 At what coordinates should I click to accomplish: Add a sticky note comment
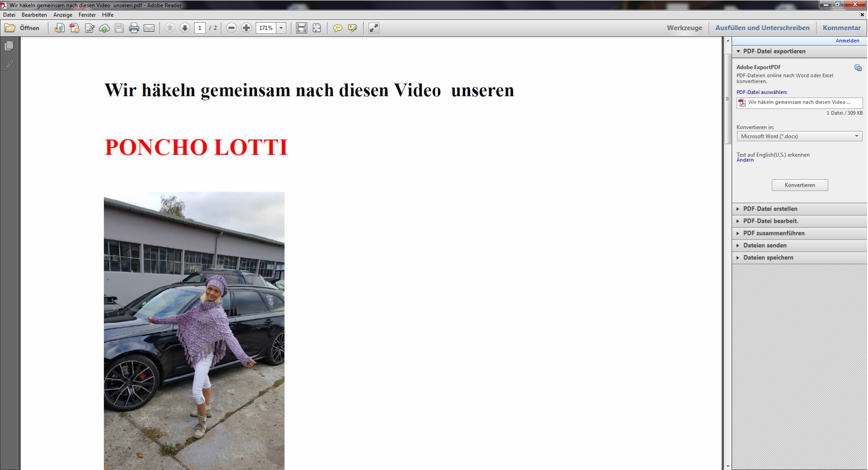point(337,28)
